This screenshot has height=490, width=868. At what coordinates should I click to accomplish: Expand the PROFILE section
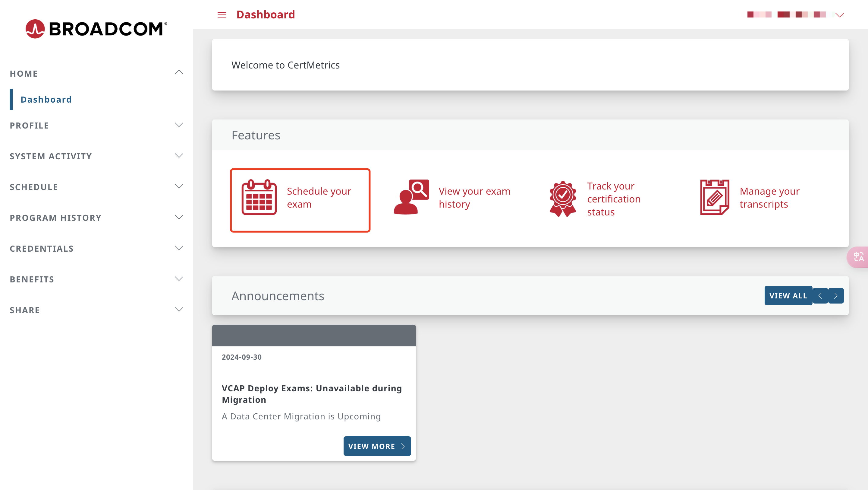pos(96,126)
